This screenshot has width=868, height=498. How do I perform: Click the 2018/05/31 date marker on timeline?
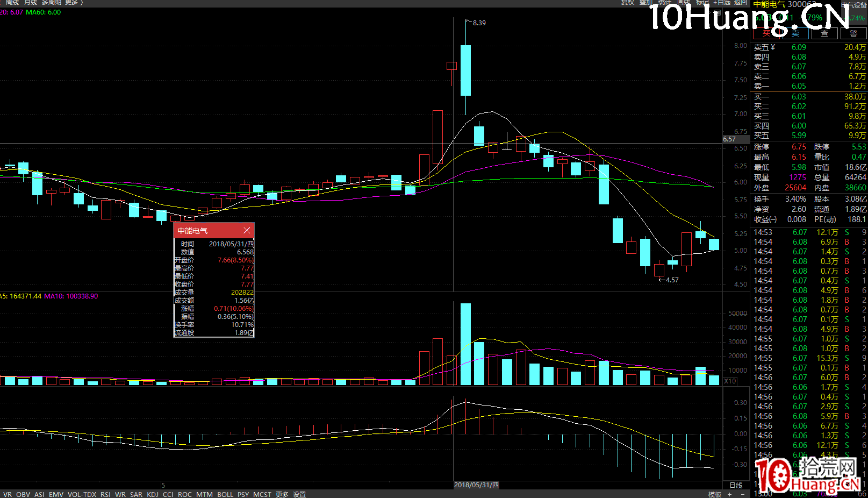476,485
